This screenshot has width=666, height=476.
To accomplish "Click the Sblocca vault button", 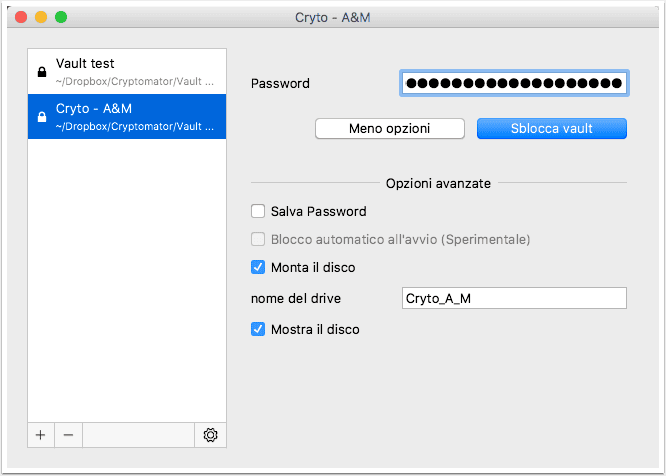I will pos(551,128).
